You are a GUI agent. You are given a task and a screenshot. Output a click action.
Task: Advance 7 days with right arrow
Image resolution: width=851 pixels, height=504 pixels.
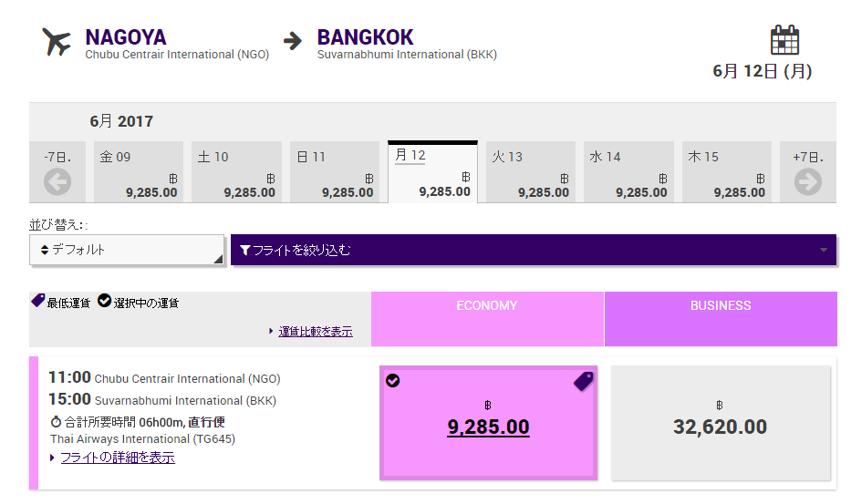coord(807,181)
